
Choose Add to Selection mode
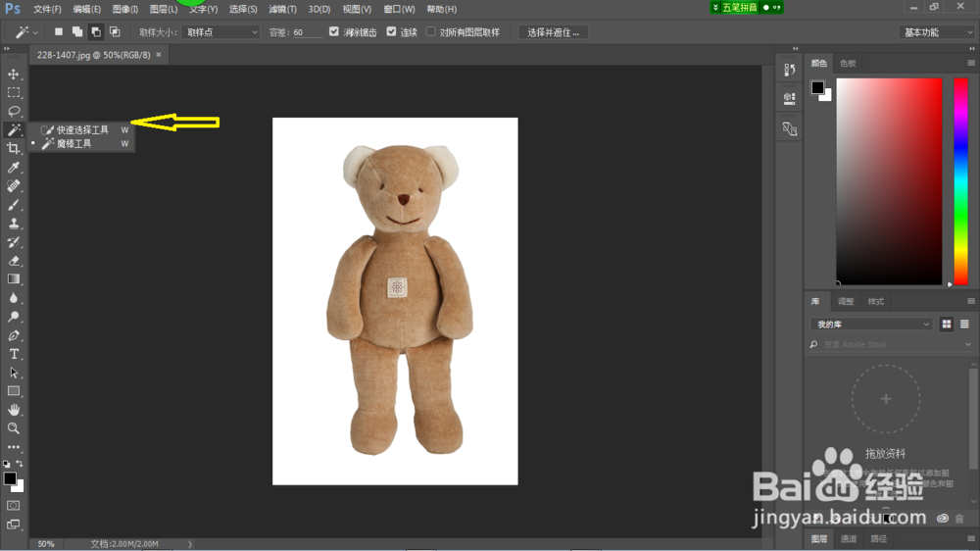click(76, 32)
